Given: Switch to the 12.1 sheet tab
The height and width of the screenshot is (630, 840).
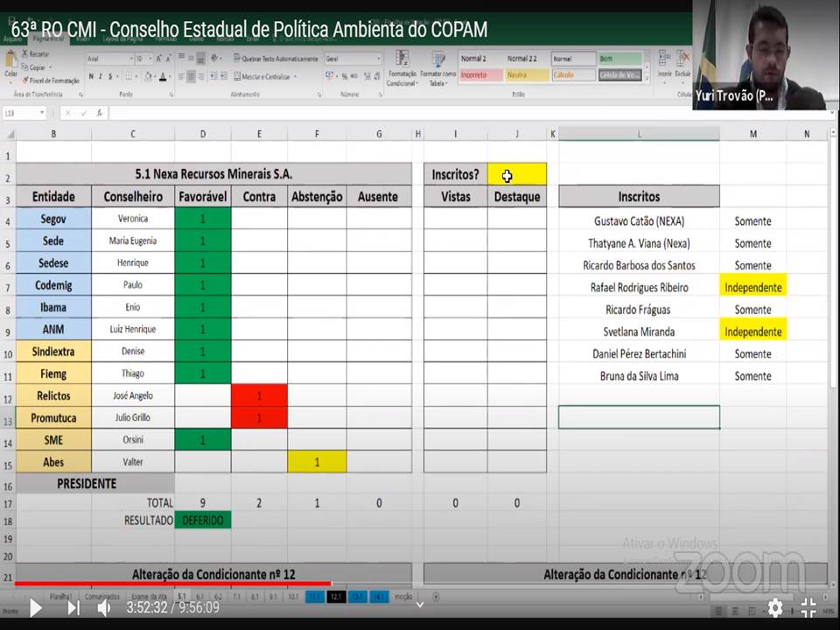Looking at the screenshot, I should click(x=336, y=597).
